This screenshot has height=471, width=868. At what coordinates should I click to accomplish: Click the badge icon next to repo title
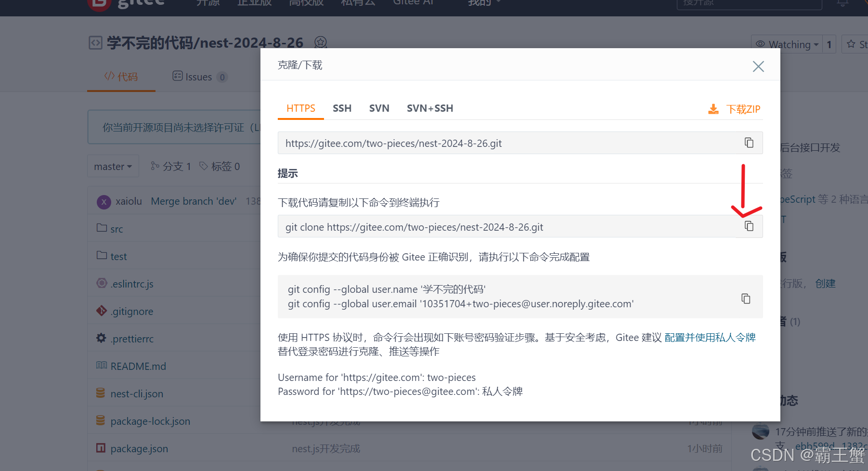tap(321, 43)
